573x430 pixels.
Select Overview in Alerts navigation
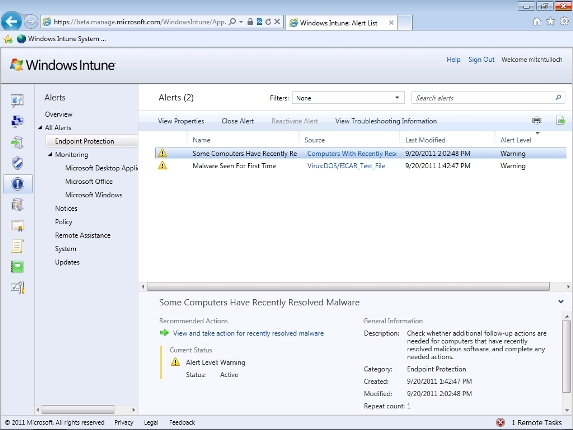pos(58,114)
